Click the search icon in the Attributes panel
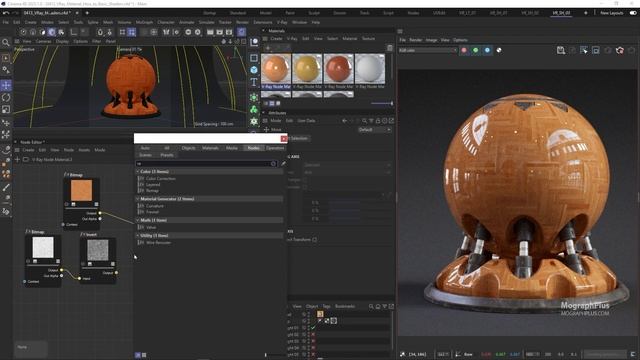The height and width of the screenshot is (360, 640). (x=364, y=121)
